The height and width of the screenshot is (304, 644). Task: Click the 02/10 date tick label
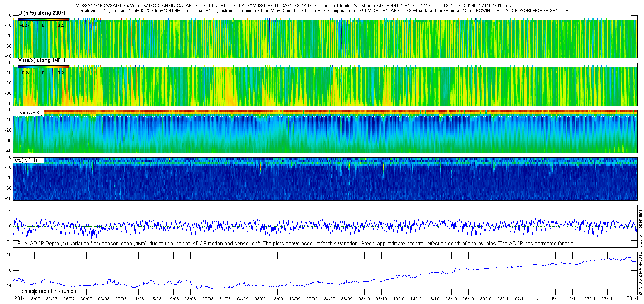pyautogui.click(x=364, y=299)
